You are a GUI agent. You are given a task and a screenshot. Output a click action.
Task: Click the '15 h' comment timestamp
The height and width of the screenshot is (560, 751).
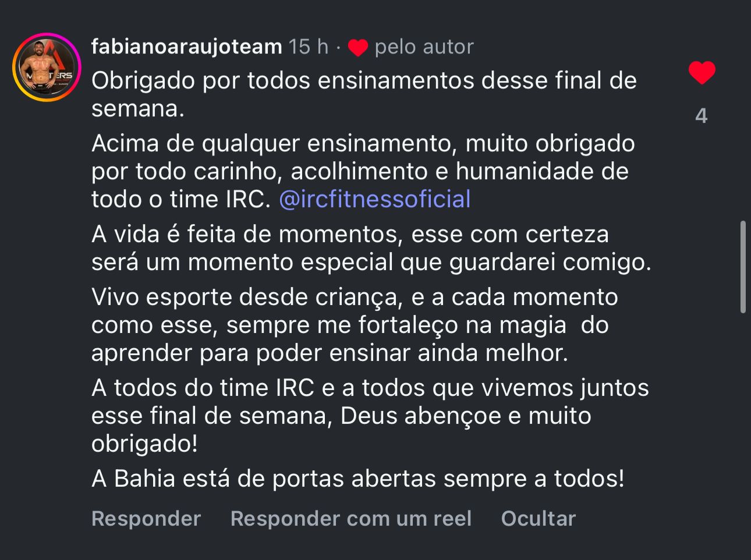(x=309, y=47)
